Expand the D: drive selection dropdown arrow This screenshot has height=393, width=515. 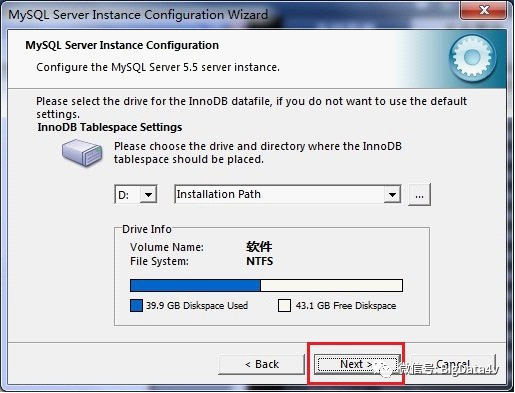click(x=148, y=194)
